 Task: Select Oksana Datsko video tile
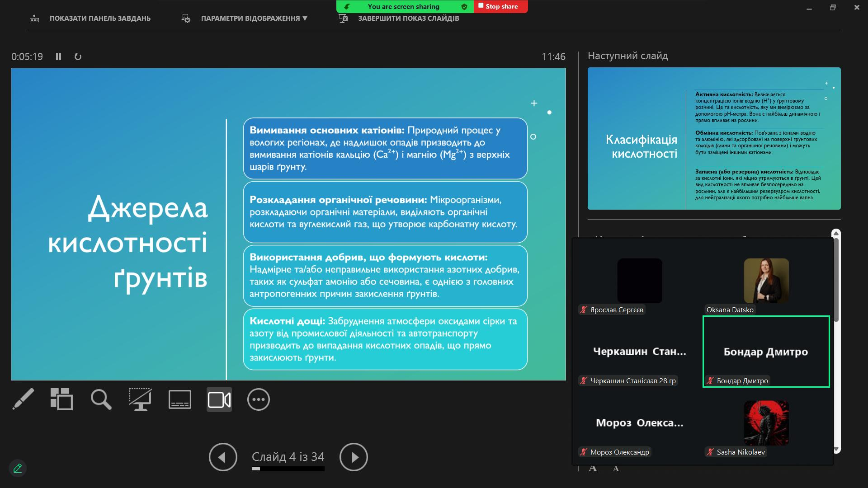[x=766, y=281]
